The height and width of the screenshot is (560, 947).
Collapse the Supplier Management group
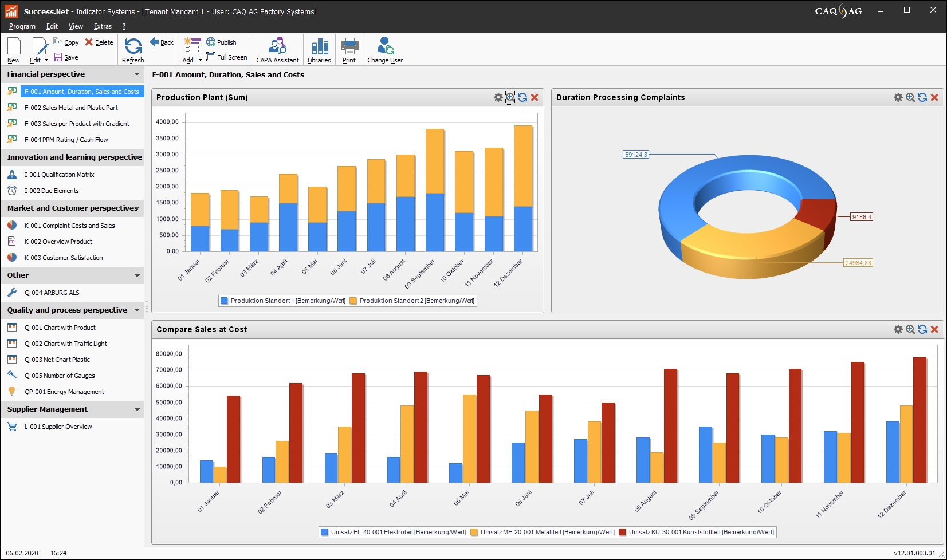coord(137,409)
